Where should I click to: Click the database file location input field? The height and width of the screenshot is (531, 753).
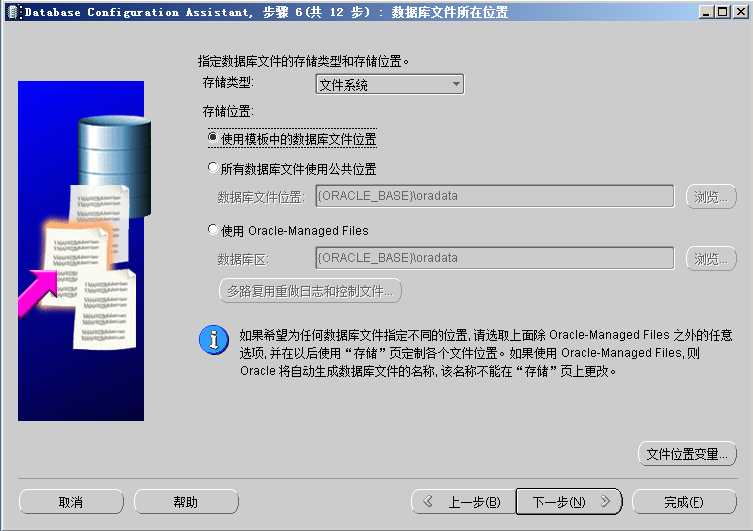click(x=495, y=196)
